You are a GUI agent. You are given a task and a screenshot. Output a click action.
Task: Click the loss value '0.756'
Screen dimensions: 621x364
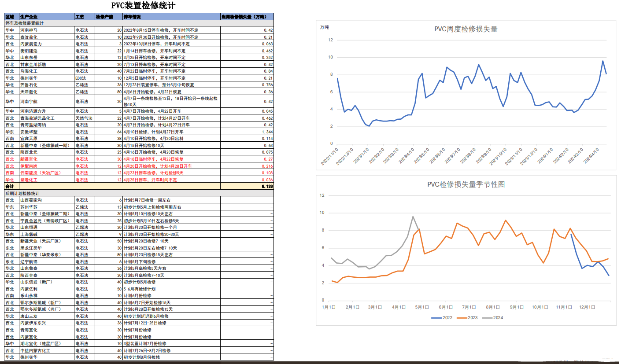pyautogui.click(x=247, y=85)
